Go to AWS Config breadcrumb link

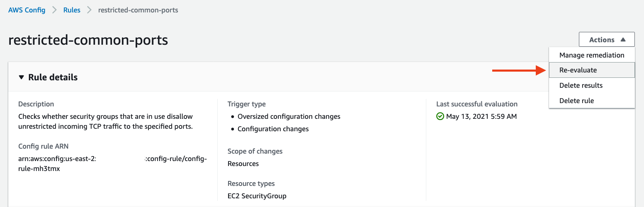[27, 10]
